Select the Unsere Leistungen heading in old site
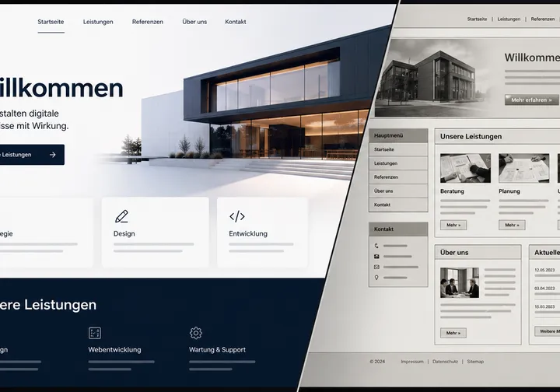 tap(471, 136)
